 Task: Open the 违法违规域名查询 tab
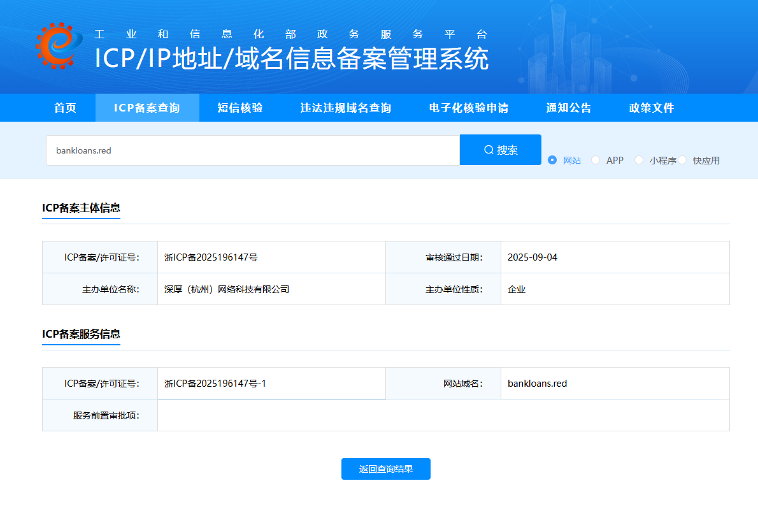pyautogui.click(x=346, y=108)
